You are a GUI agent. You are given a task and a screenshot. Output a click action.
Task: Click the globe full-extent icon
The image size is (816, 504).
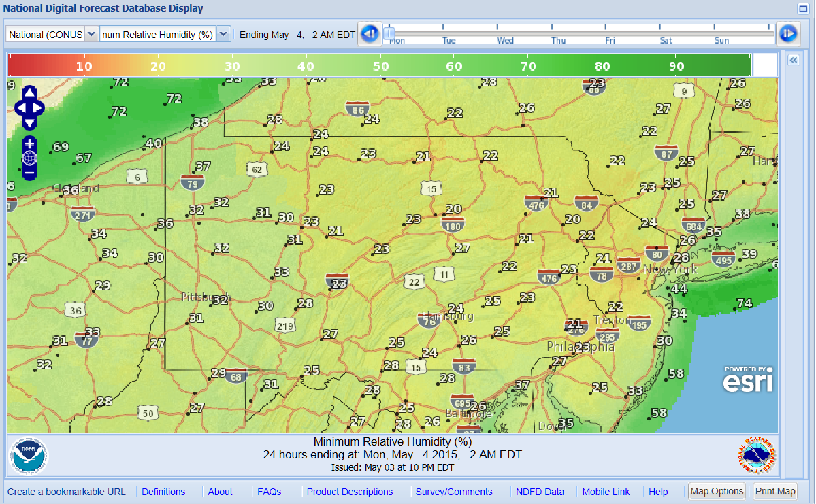click(x=29, y=158)
